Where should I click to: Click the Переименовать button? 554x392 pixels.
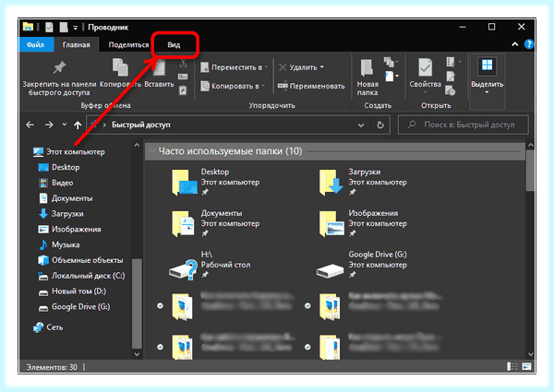(x=311, y=86)
